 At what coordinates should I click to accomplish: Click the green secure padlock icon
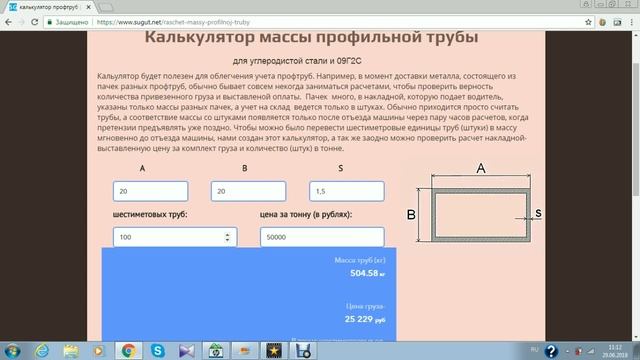coord(50,22)
